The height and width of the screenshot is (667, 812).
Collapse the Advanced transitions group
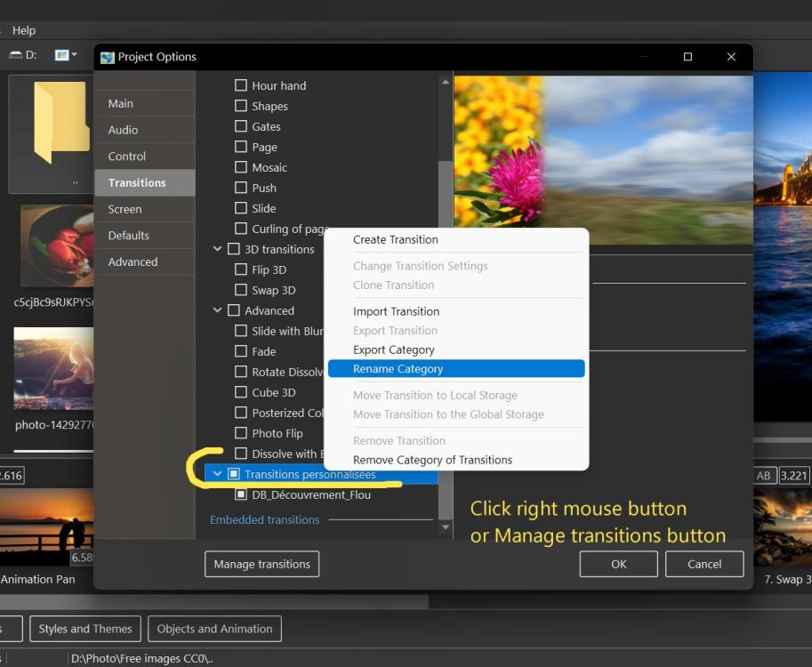[x=218, y=310]
